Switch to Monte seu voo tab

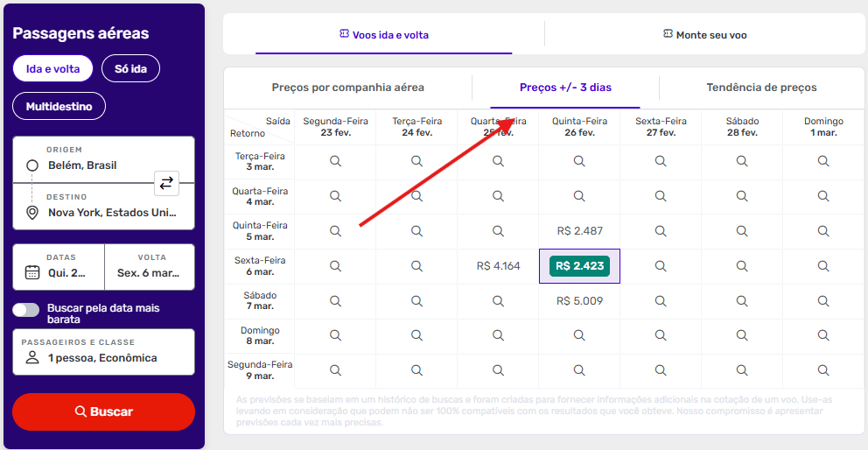[704, 35]
